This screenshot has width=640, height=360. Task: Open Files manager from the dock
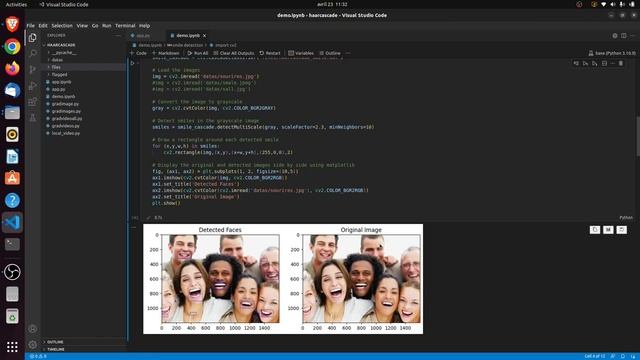click(x=12, y=112)
